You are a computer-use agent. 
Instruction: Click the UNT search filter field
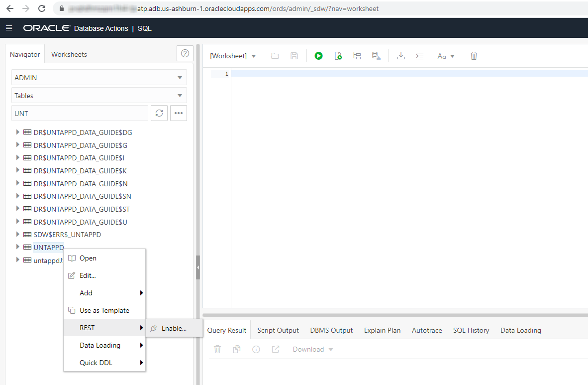[x=80, y=113]
